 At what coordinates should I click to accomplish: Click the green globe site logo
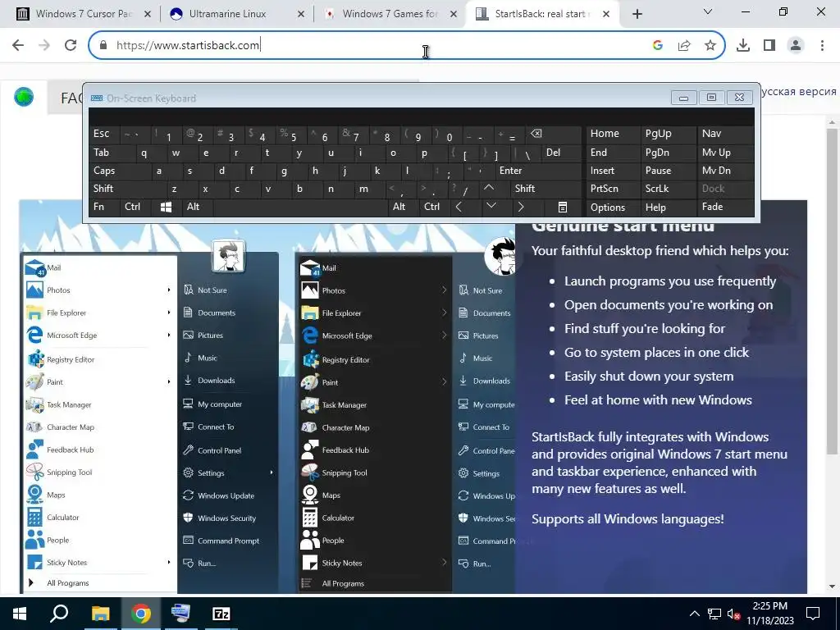tap(24, 97)
